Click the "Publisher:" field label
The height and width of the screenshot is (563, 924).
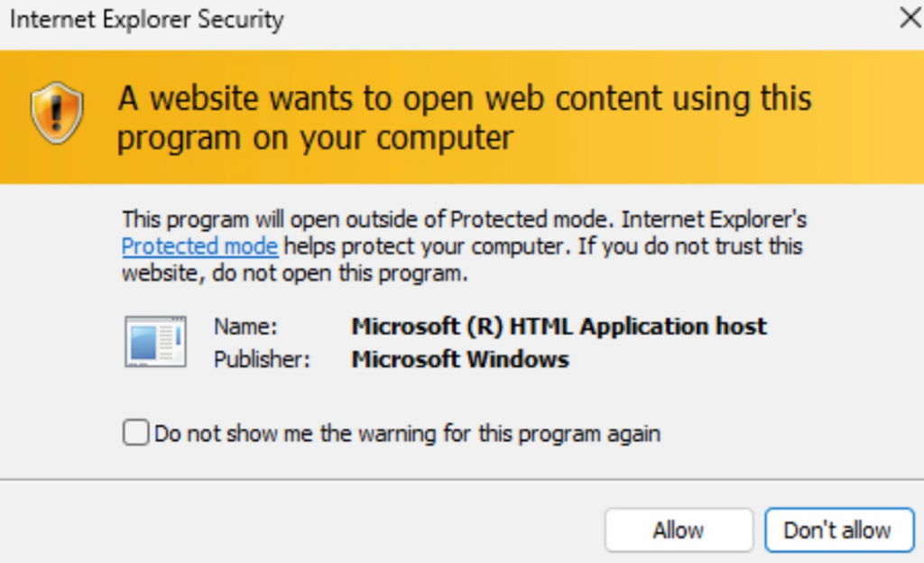click(x=262, y=359)
